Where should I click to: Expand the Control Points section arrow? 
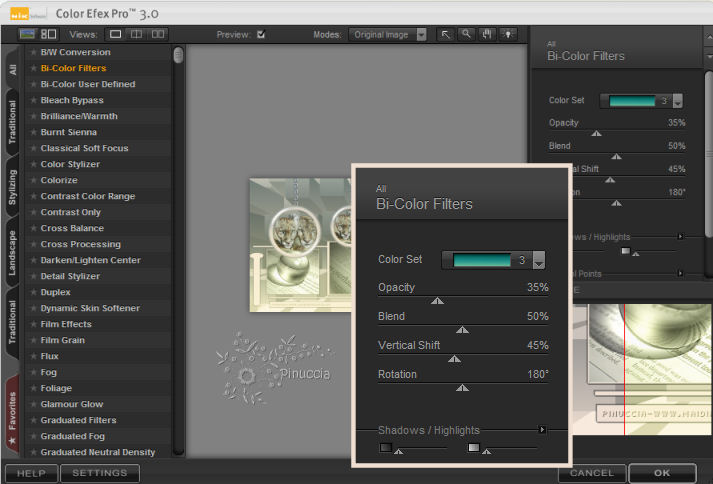[x=680, y=273]
